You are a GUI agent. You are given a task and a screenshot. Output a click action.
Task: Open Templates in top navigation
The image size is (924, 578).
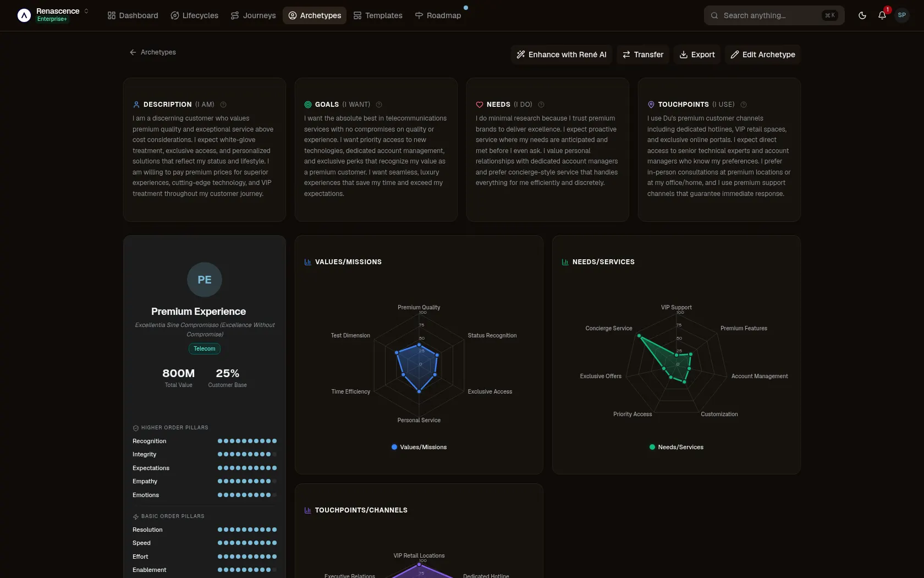click(378, 15)
